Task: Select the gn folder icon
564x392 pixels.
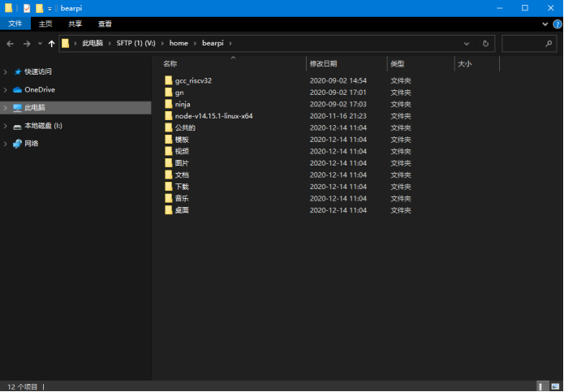Action: [x=168, y=93]
